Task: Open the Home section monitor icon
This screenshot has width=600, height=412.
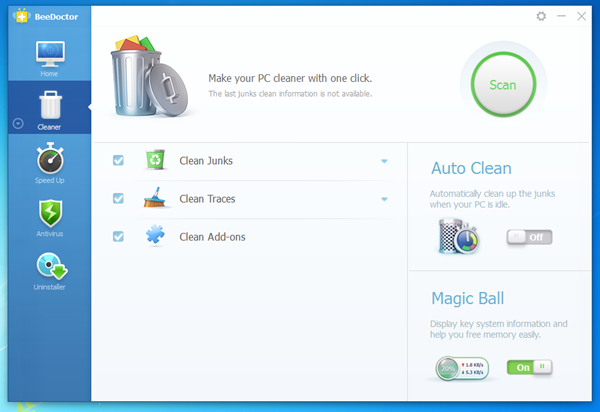Action: tap(50, 54)
